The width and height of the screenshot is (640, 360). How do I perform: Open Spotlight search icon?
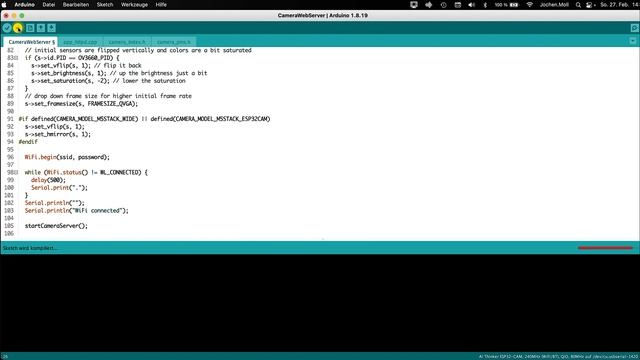point(578,5)
